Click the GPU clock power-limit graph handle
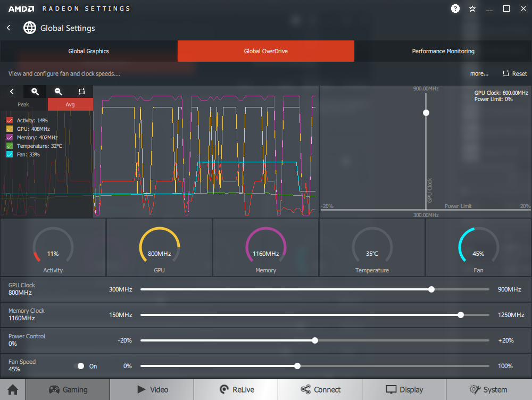Image resolution: width=532 pixels, height=400 pixels. click(x=426, y=113)
